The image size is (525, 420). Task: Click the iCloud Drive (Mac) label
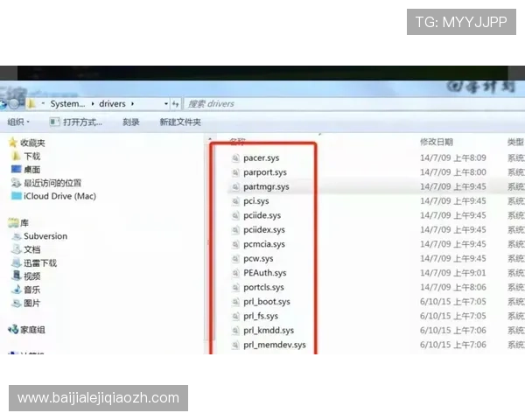(59, 196)
